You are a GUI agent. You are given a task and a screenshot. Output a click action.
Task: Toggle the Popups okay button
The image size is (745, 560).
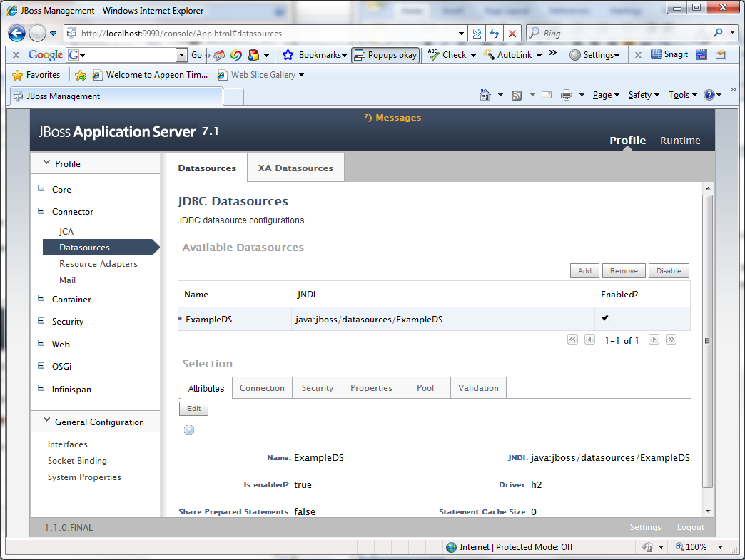coord(386,55)
